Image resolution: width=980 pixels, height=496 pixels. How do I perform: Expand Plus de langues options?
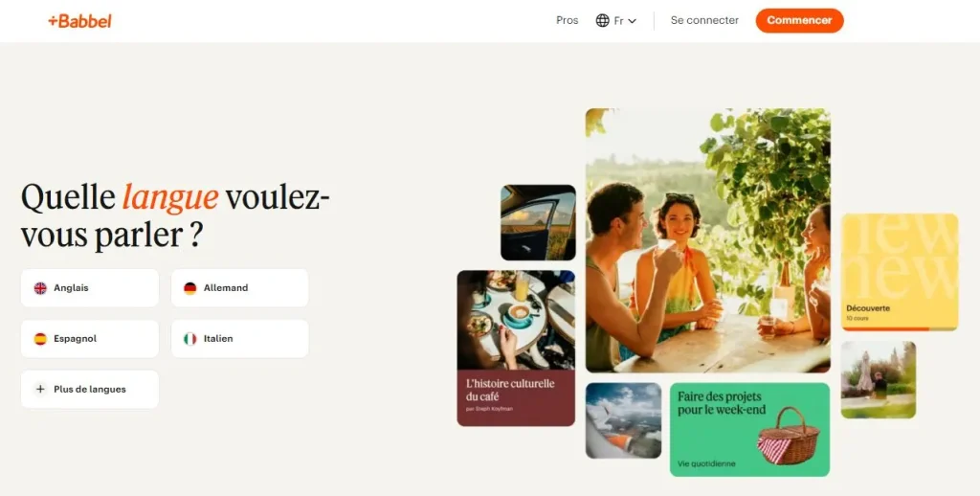coord(90,389)
